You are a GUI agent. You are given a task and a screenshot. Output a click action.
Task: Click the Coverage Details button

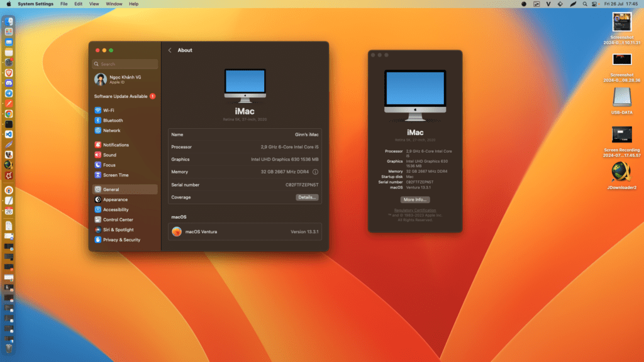pos(307,197)
